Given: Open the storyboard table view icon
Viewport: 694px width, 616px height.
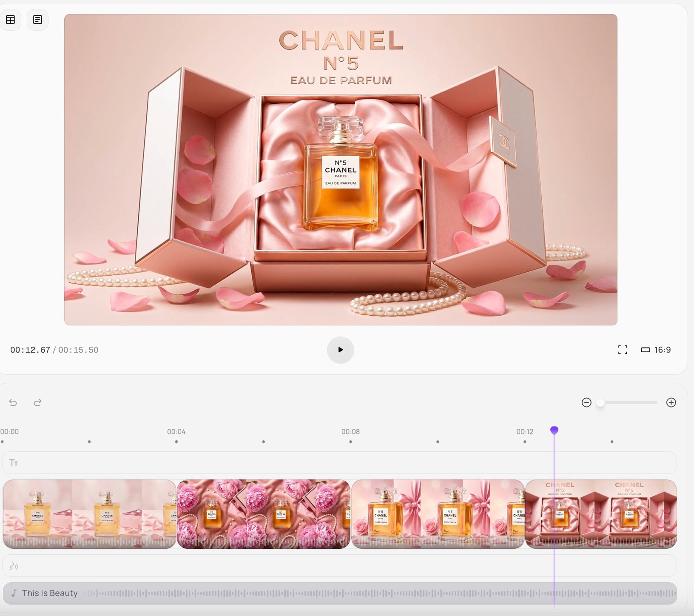Looking at the screenshot, I should (x=11, y=20).
